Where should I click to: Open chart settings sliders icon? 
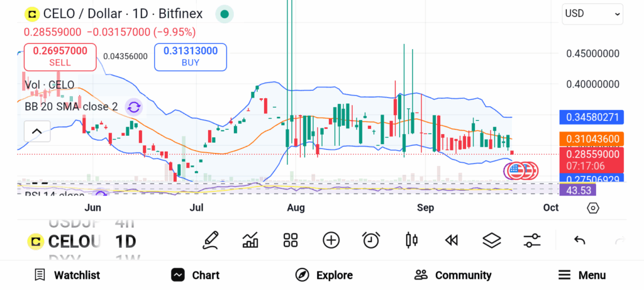(x=532, y=240)
